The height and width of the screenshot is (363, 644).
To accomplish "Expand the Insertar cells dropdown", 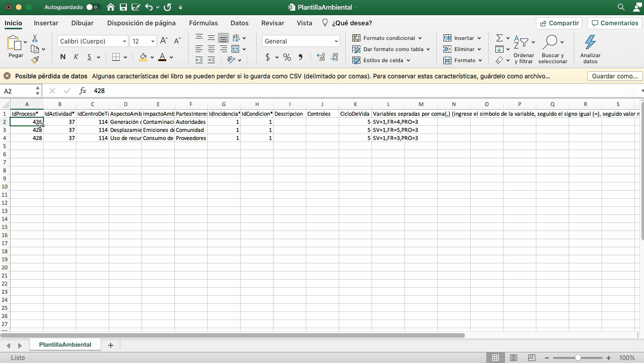I will pyautogui.click(x=462, y=38).
